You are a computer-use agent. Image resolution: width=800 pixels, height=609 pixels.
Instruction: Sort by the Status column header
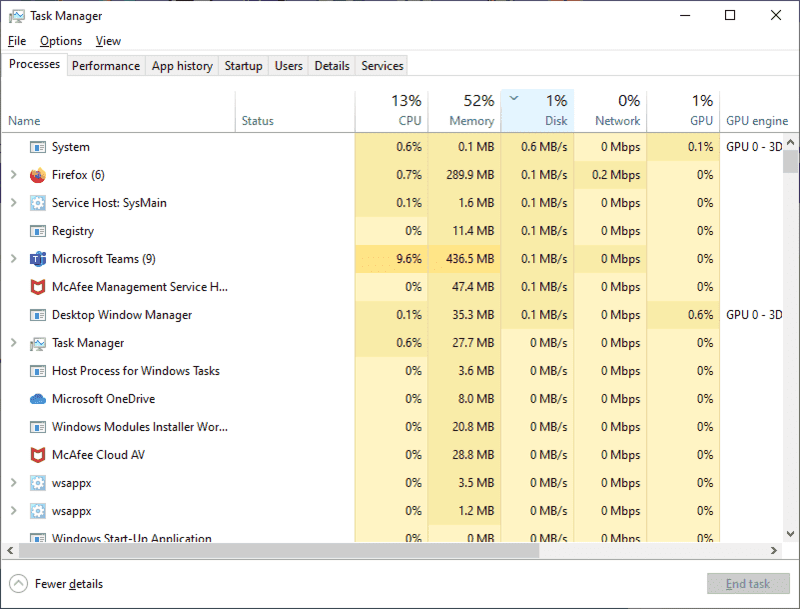(x=295, y=111)
